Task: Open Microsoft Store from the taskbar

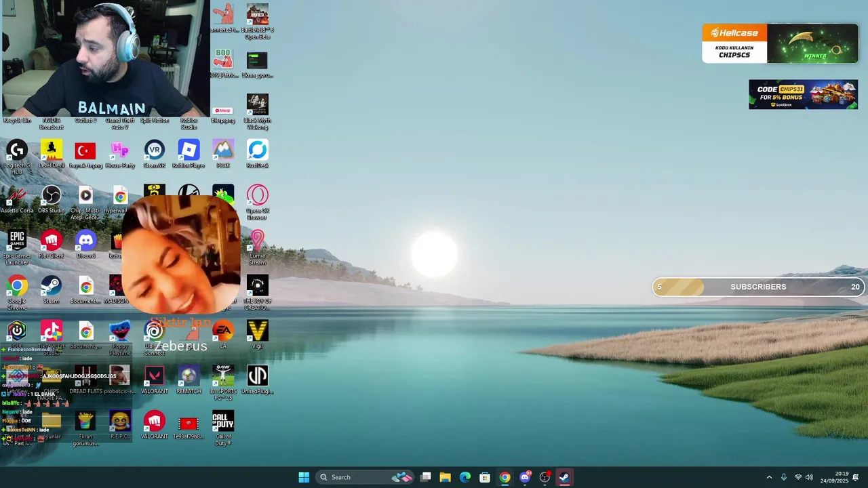Action: tap(485, 477)
